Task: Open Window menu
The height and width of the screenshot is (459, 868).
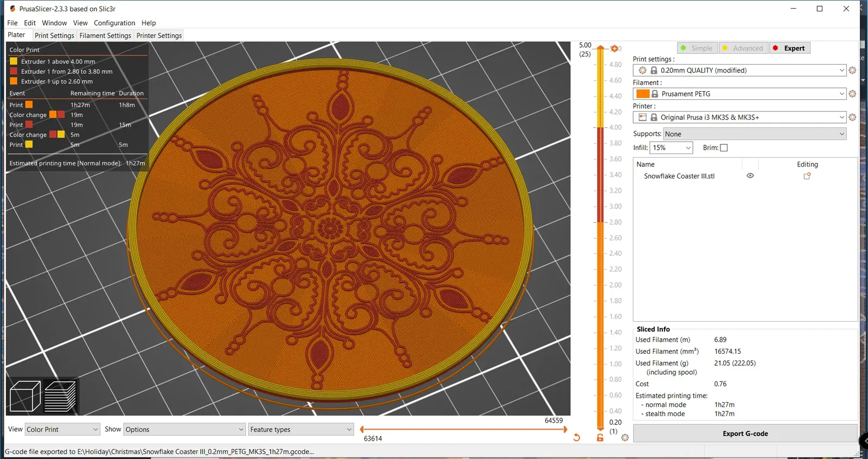Action: pyautogui.click(x=54, y=23)
